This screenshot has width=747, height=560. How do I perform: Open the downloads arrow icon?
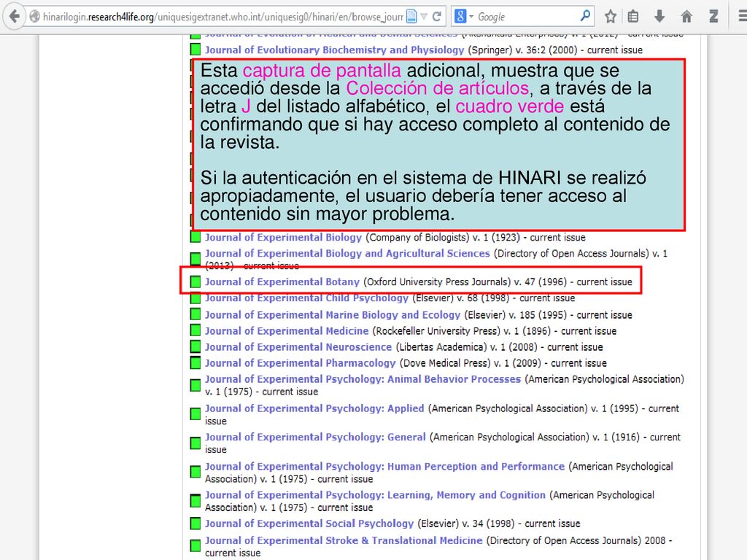tap(659, 17)
